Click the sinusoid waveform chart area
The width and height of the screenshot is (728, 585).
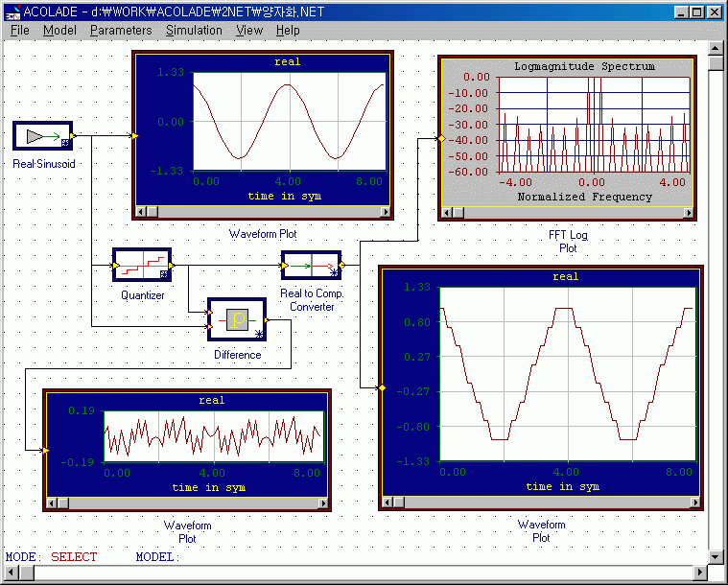[x=290, y=122]
